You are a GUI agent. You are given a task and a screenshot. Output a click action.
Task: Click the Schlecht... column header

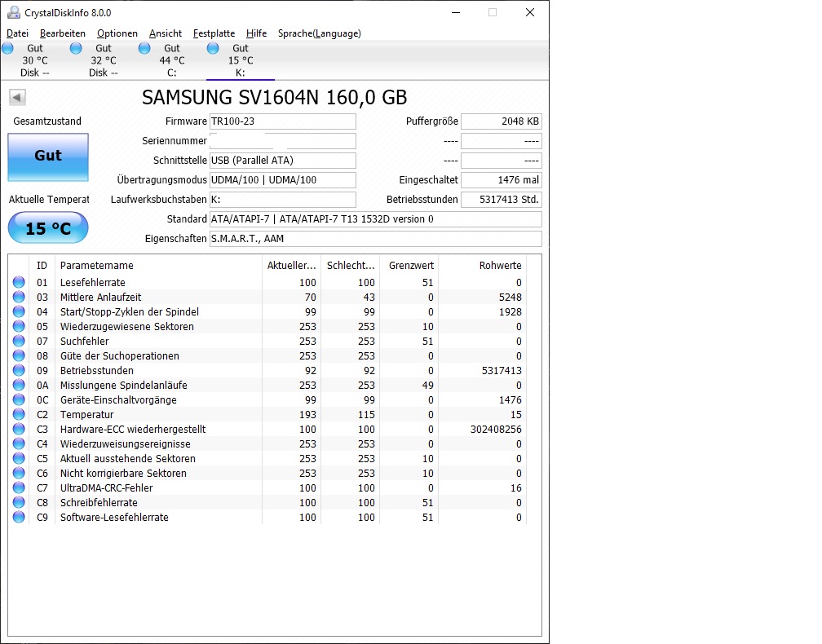[x=351, y=265]
